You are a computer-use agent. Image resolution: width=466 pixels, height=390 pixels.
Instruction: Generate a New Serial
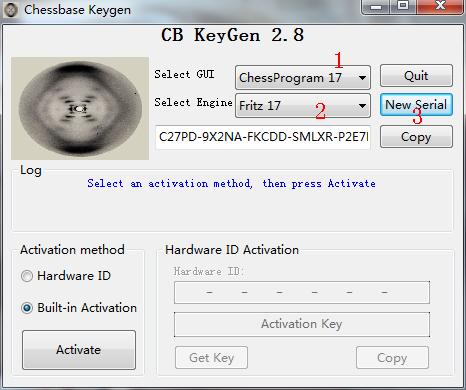point(416,105)
